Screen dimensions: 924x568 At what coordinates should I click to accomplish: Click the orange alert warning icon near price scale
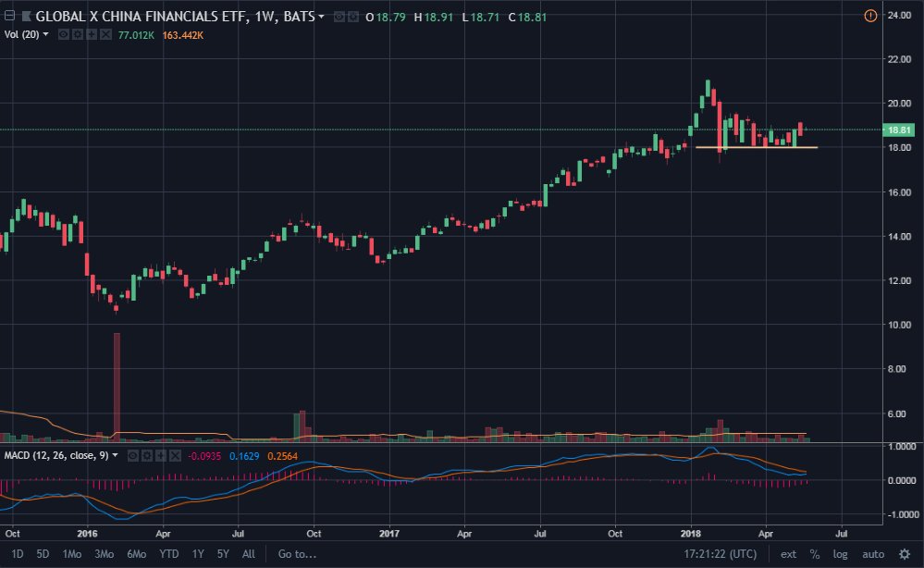(870, 16)
